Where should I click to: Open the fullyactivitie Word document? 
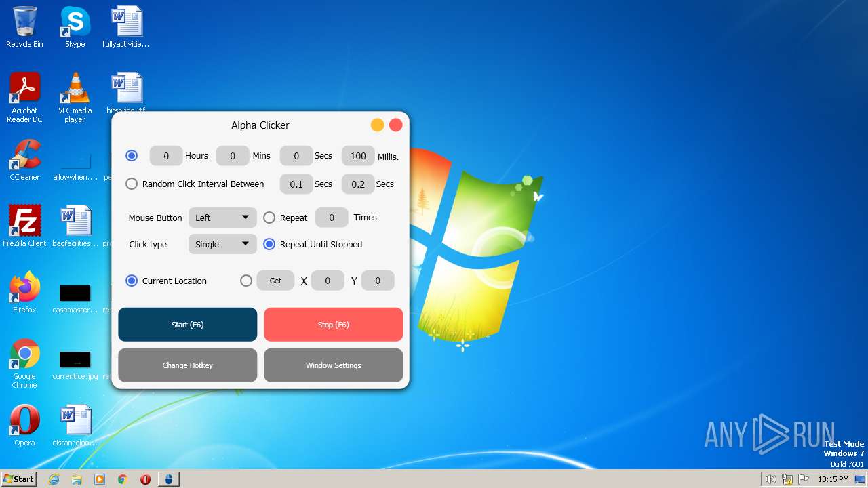point(126,27)
